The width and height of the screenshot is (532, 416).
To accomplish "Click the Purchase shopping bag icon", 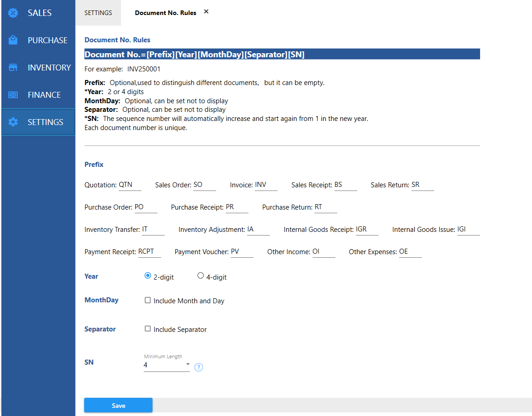I will click(x=13, y=40).
